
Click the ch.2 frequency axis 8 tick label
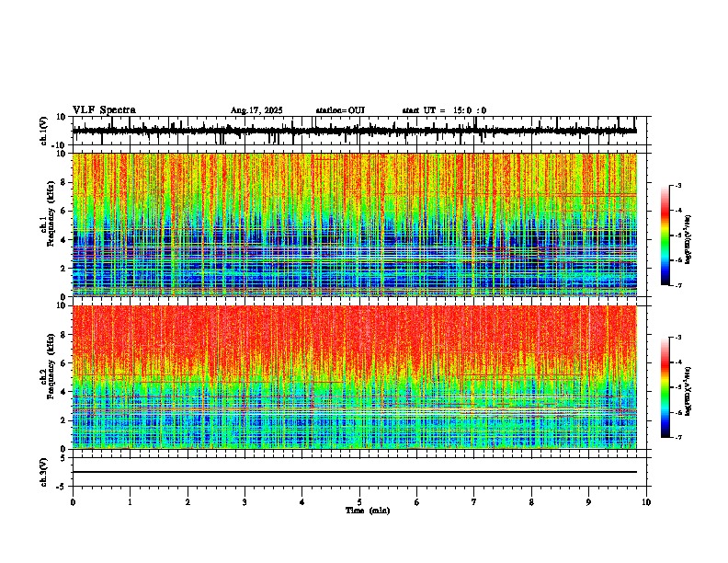(63, 334)
